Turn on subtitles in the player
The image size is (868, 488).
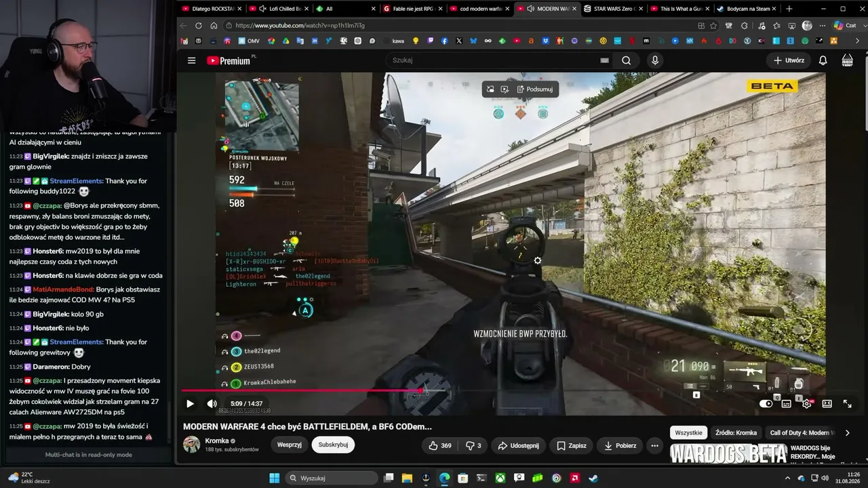point(786,403)
